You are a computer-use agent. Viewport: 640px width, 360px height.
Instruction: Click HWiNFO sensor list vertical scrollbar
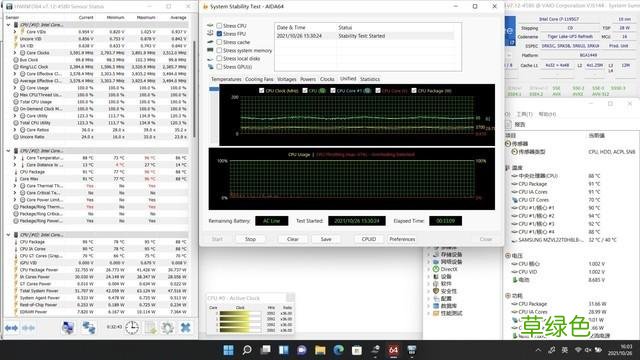pyautogui.click(x=194, y=90)
